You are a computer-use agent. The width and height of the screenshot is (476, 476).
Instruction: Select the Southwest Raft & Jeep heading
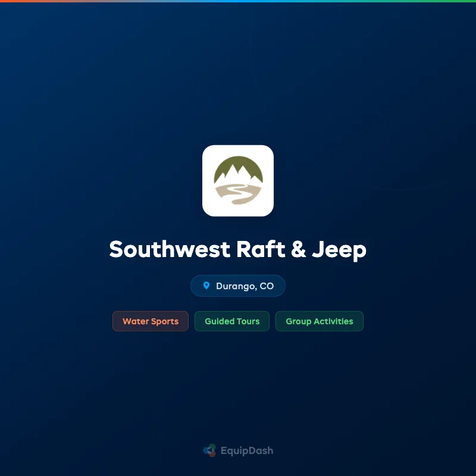click(x=238, y=250)
